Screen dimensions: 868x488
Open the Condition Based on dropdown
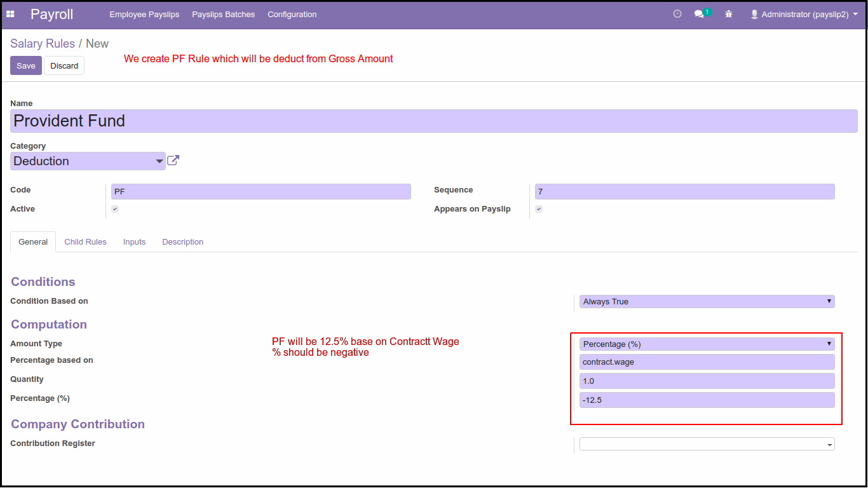tap(707, 302)
